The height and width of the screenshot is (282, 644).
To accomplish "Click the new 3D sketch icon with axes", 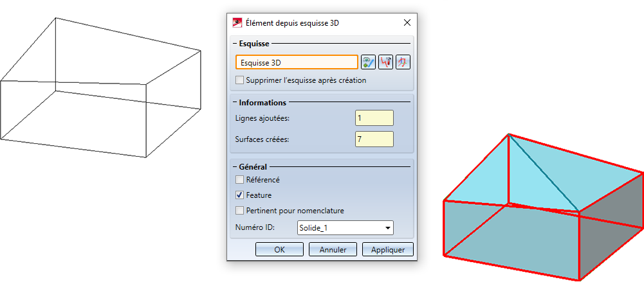I will pyautogui.click(x=403, y=62).
